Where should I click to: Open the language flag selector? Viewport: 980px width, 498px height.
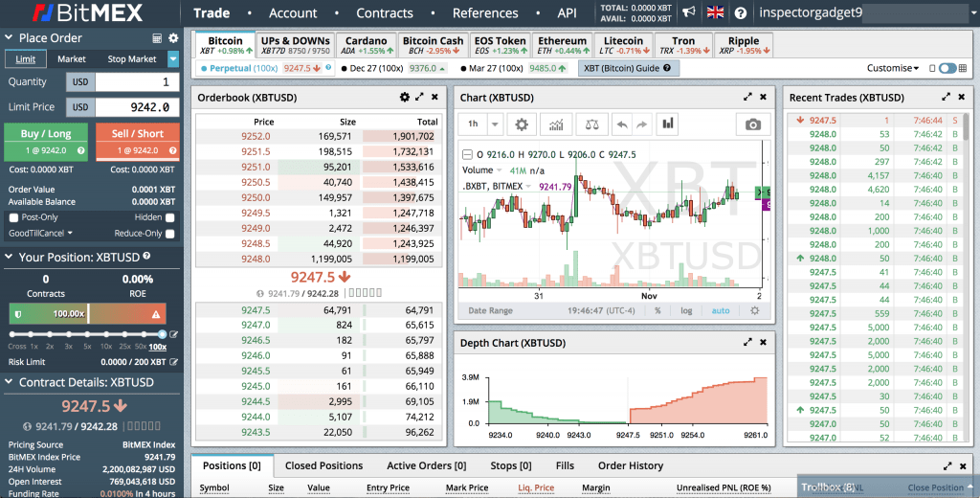(715, 12)
